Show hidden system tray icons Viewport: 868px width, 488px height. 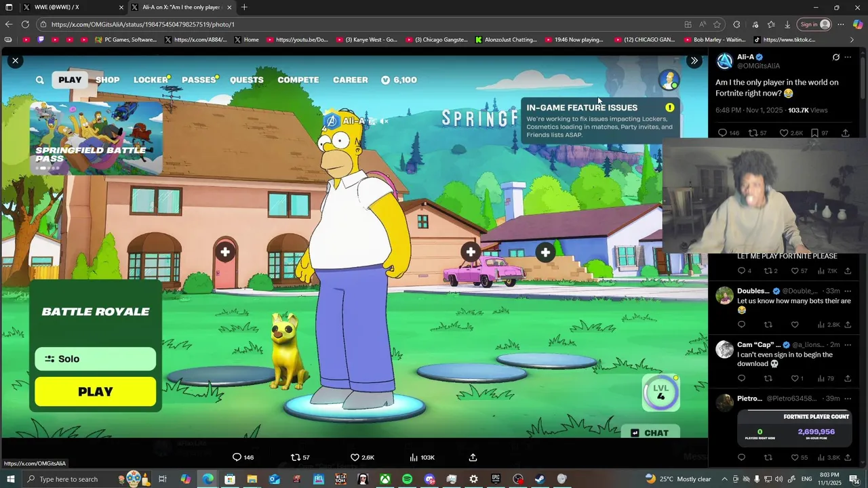pos(724,479)
